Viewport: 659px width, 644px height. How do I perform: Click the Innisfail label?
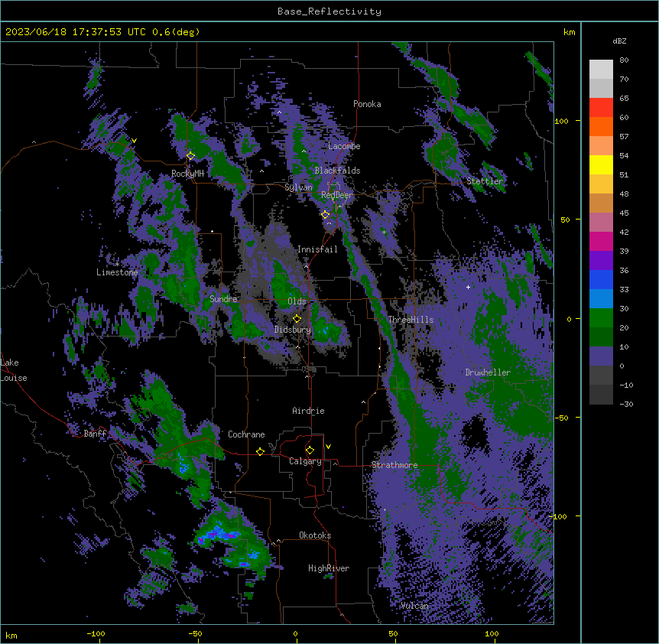point(317,249)
